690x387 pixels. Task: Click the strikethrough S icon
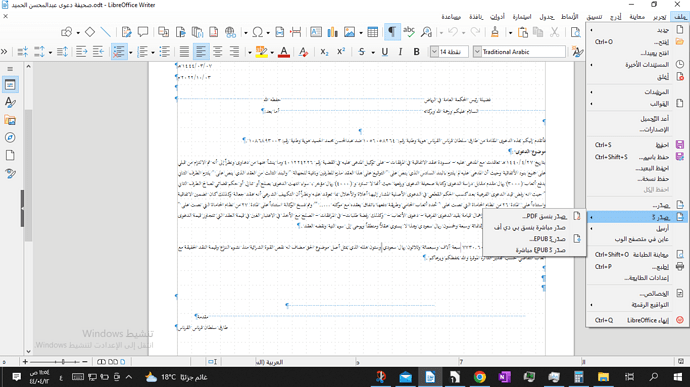click(361, 52)
